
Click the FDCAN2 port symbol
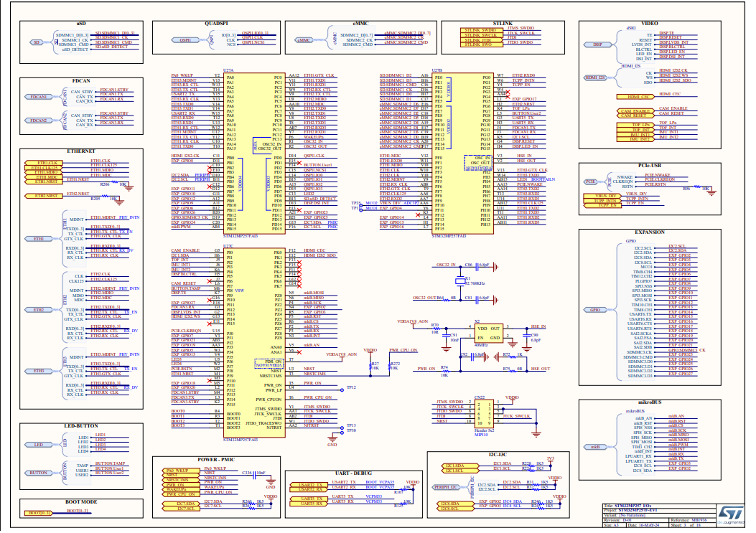point(39,121)
